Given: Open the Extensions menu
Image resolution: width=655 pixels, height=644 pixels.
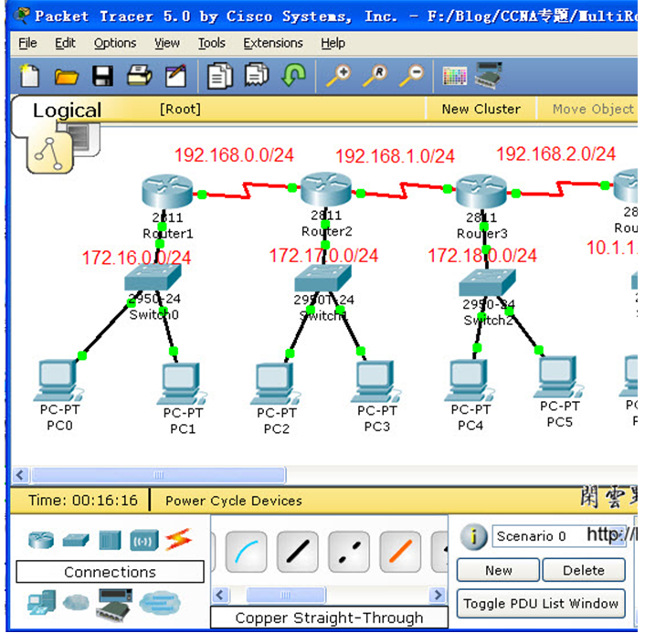Looking at the screenshot, I should coord(273,43).
